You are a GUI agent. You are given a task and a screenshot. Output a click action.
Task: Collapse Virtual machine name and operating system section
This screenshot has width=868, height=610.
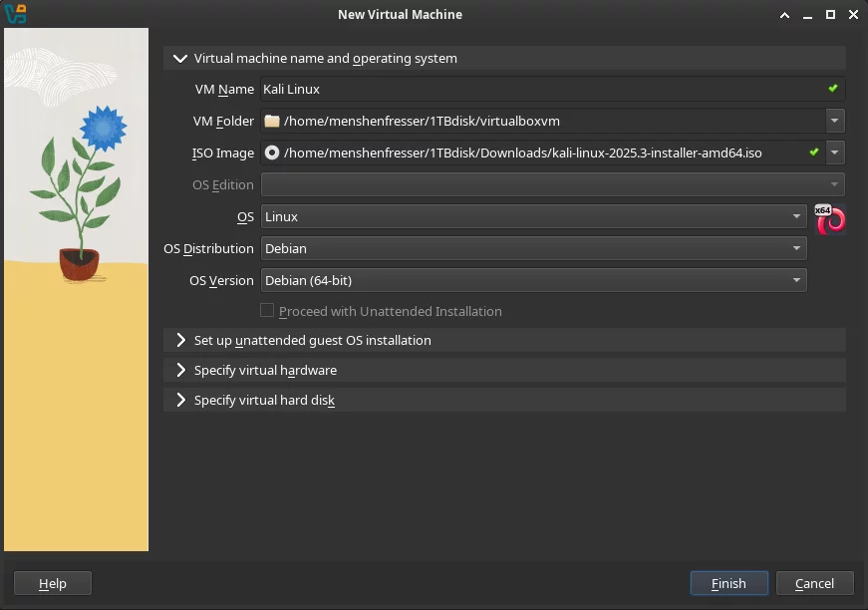point(180,59)
